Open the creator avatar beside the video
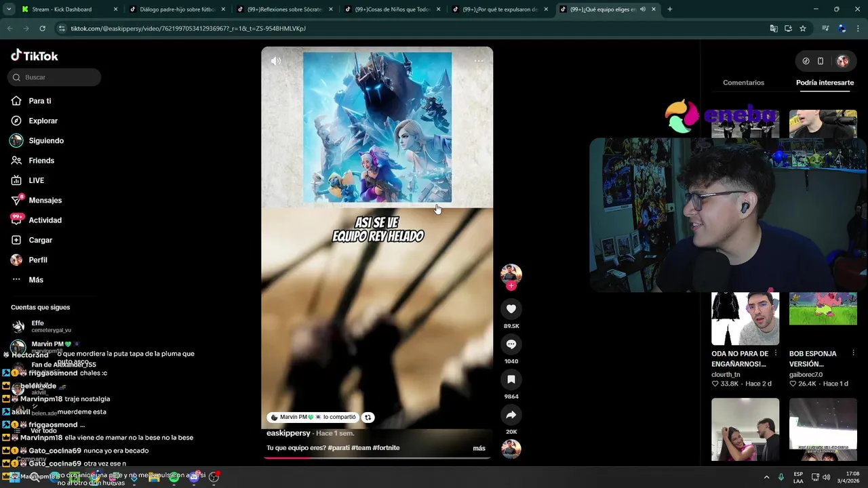868x488 pixels. point(511,274)
